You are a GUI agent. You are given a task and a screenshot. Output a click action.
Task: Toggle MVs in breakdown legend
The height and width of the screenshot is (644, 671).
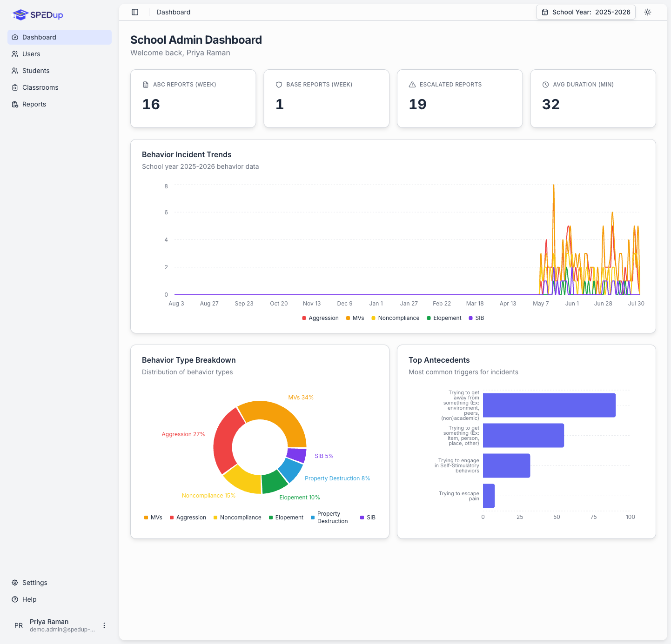153,518
